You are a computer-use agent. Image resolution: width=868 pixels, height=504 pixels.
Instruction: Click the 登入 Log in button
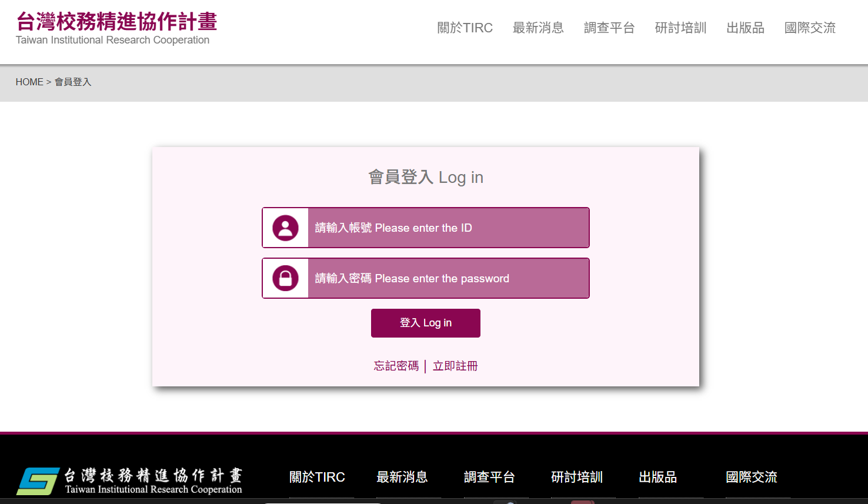pos(426,323)
